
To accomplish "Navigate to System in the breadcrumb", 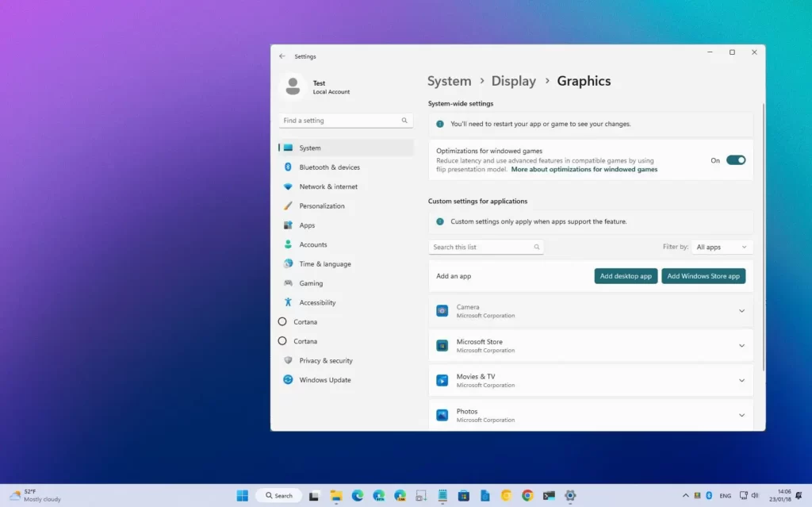I will point(449,81).
